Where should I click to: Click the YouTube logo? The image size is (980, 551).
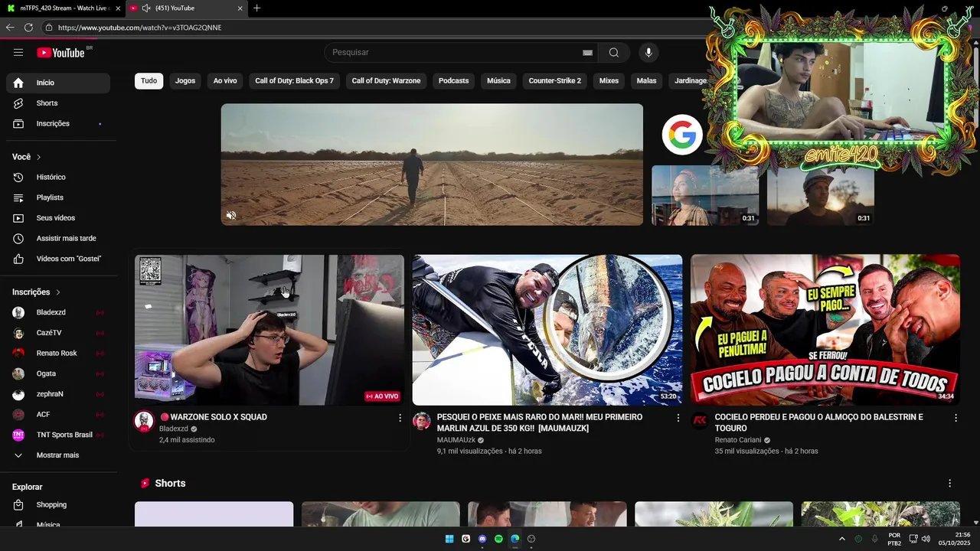coord(61,52)
